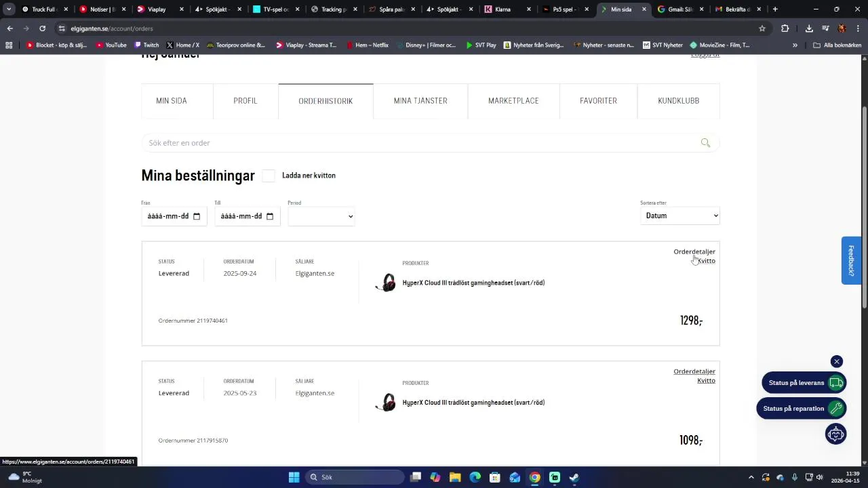Image resolution: width=868 pixels, height=488 pixels.
Task: Show hidden tray icons chevron
Action: pos(751,477)
